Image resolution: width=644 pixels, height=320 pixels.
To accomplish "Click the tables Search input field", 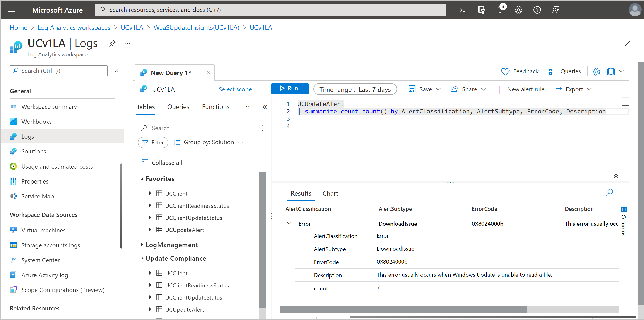I will [197, 128].
